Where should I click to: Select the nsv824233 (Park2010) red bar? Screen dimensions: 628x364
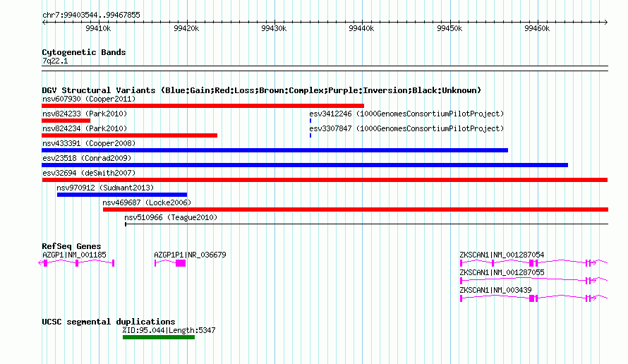(x=66, y=121)
